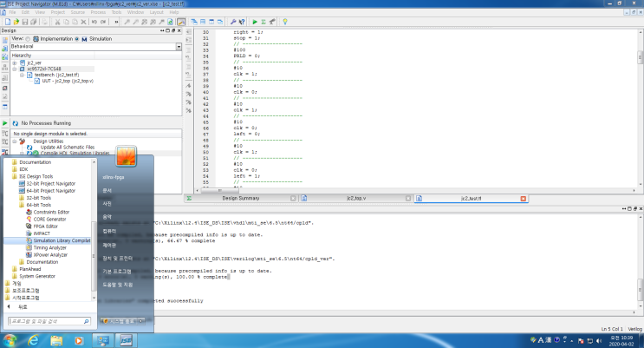Screen dimensions: 644x348
Task: Select the Simulation view radio button
Action: (x=77, y=39)
